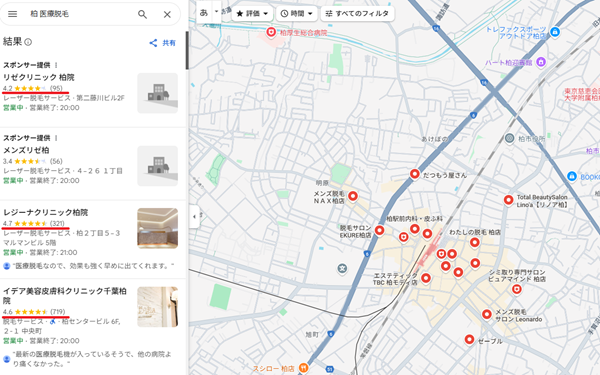Click the search magnifier icon
The width and height of the screenshot is (600, 375).
coord(142,15)
